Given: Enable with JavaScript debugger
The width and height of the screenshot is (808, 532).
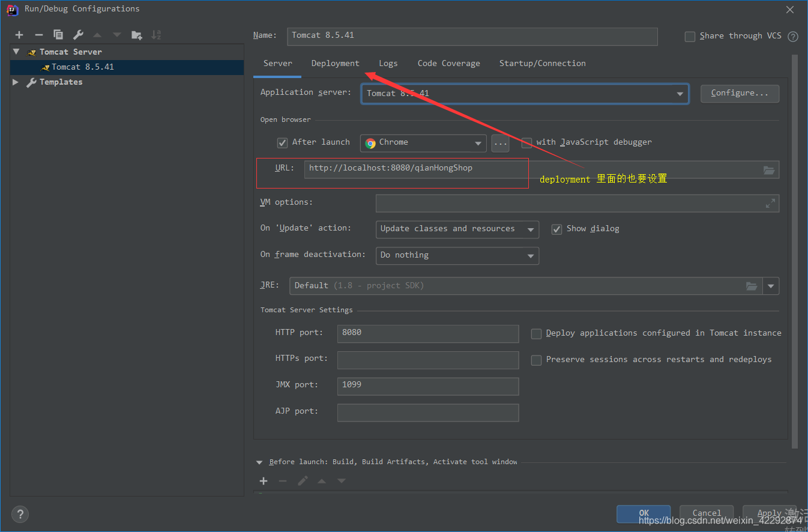Looking at the screenshot, I should pyautogui.click(x=526, y=143).
